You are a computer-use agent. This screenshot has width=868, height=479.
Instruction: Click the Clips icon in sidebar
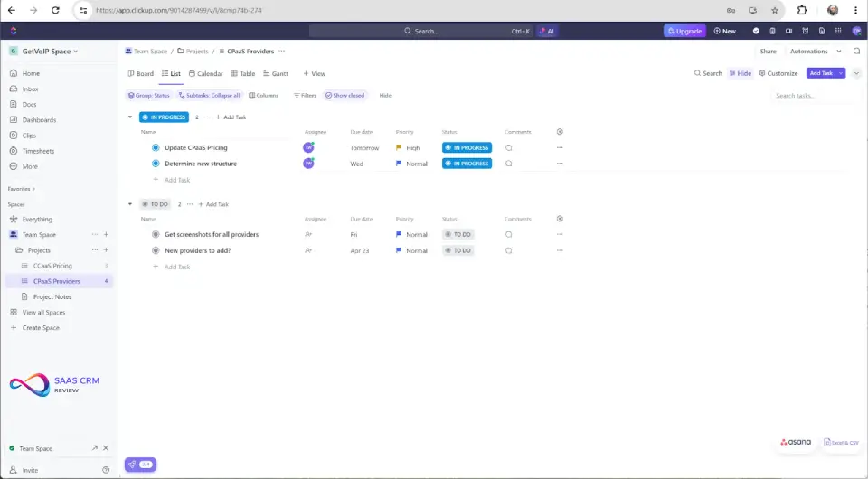coord(14,136)
